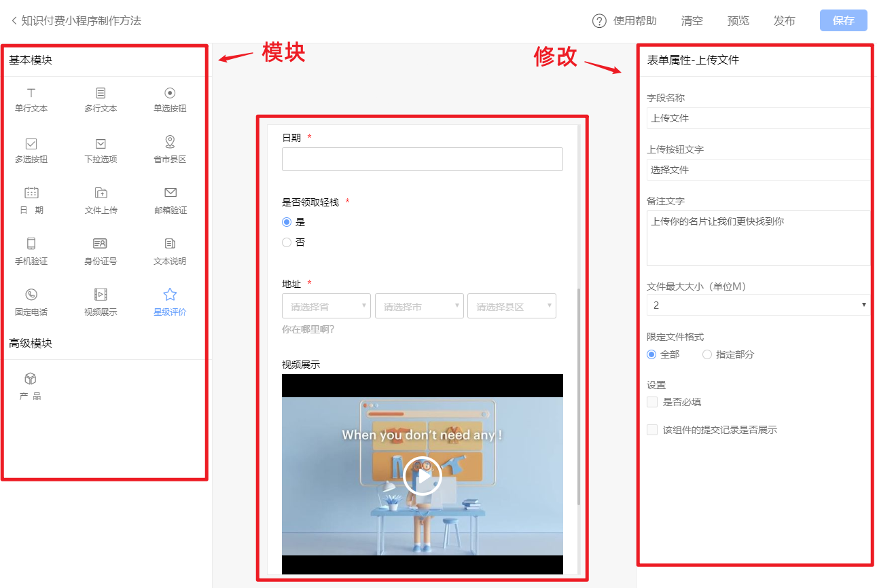Click 发布 to publish
Viewport: 877px width, 588px height.
click(785, 21)
